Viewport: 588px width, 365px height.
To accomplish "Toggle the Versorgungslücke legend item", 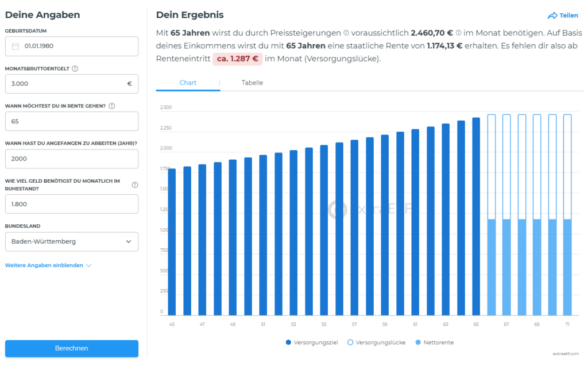I will pos(376,342).
